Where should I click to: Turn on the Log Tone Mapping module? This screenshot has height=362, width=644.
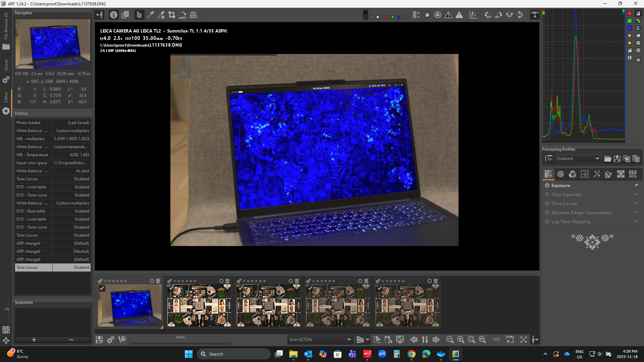[547, 222]
